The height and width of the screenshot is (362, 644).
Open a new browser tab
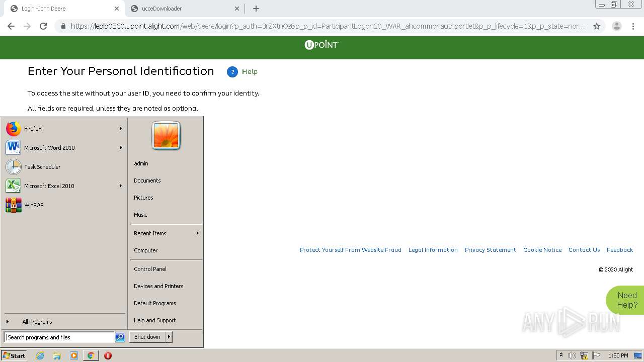coord(256,9)
